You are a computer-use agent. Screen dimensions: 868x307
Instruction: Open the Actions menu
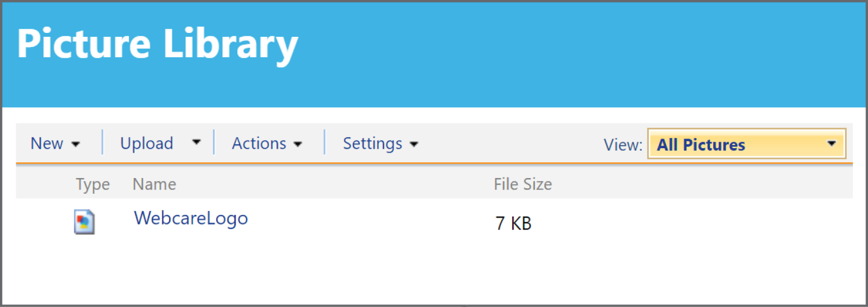pos(259,144)
